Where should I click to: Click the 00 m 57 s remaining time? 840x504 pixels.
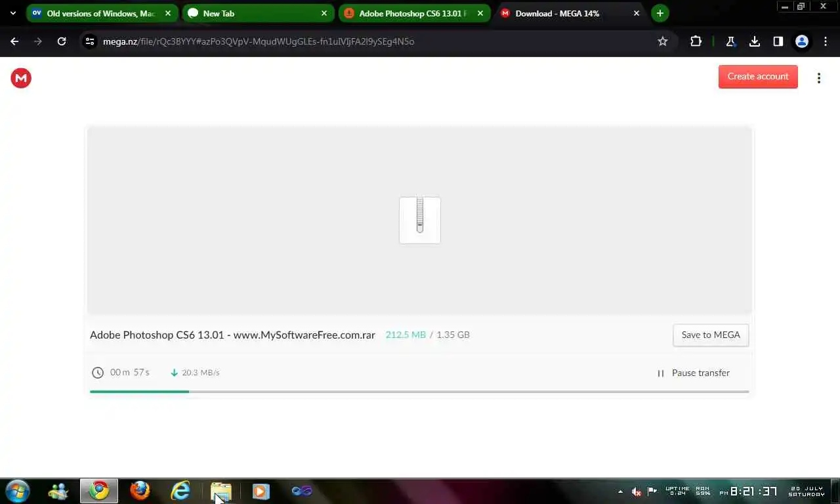pyautogui.click(x=130, y=372)
